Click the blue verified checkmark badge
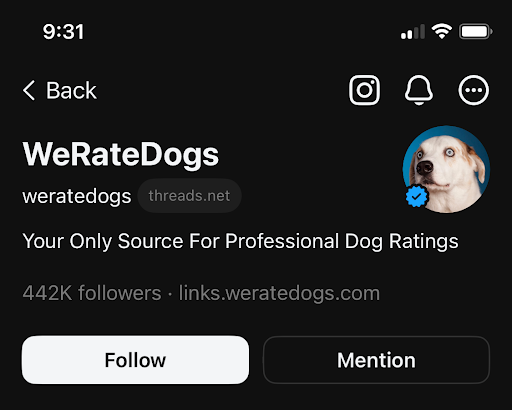The height and width of the screenshot is (410, 512). click(x=416, y=196)
